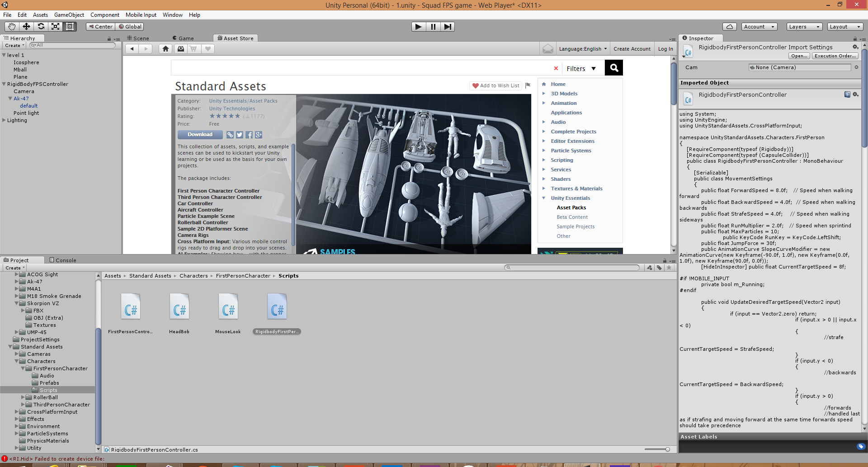Go back in Asset Store
Image resolution: width=868 pixels, height=467 pixels.
coord(132,49)
